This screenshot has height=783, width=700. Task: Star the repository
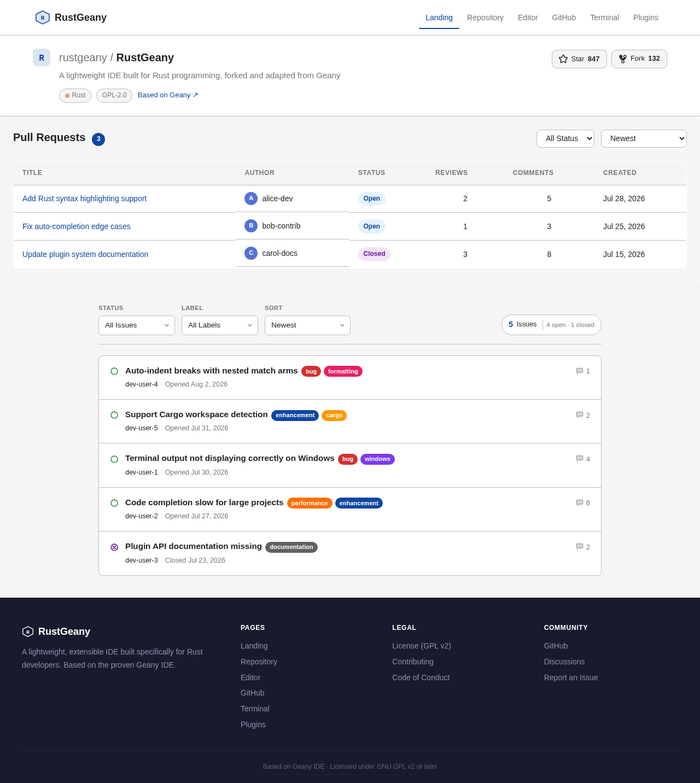579,59
